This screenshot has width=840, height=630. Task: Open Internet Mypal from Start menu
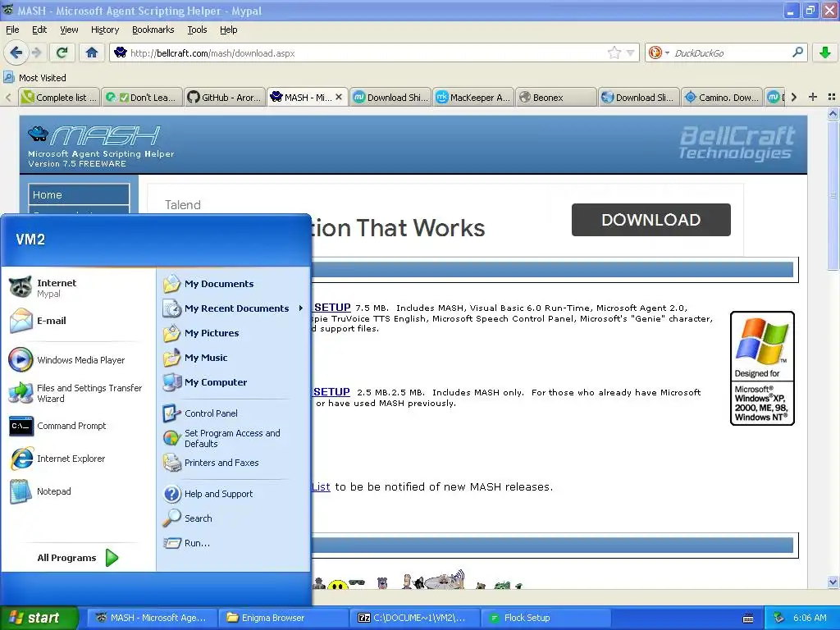(79, 288)
